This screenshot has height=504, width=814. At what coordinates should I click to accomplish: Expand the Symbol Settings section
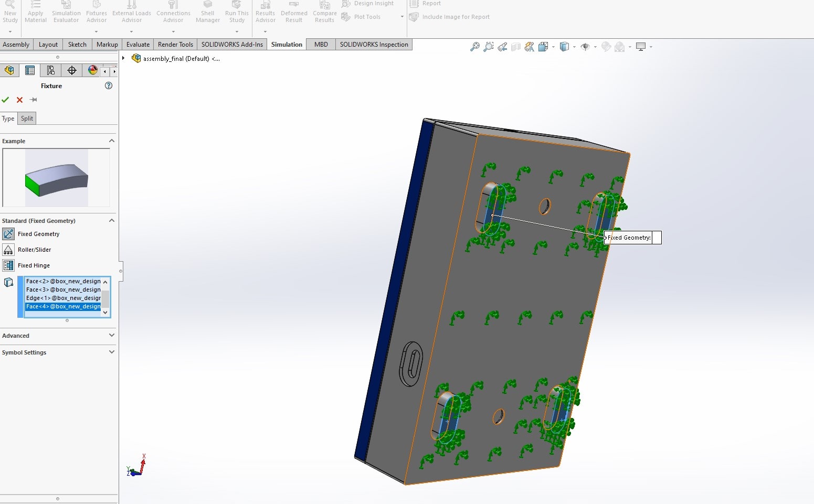(111, 352)
